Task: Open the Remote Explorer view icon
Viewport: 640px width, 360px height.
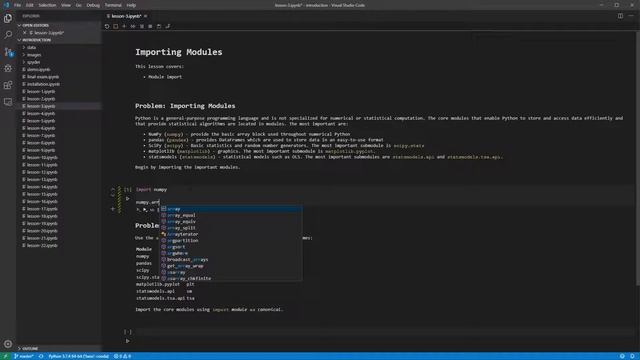Action: (x=8, y=102)
